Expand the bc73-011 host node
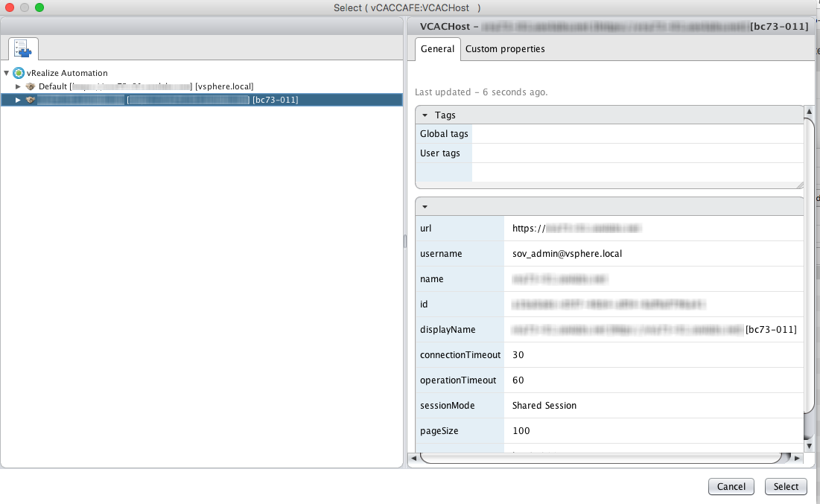This screenshot has height=504, width=820. pos(18,100)
